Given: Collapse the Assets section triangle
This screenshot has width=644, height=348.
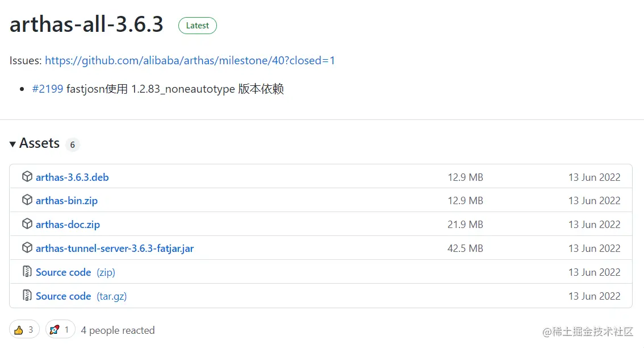Looking at the screenshot, I should 12,144.
